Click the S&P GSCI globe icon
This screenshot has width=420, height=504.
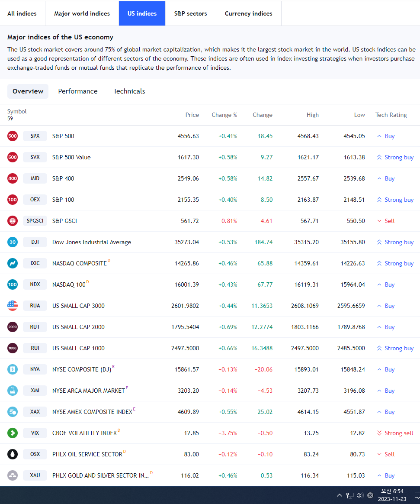pyautogui.click(x=13, y=221)
